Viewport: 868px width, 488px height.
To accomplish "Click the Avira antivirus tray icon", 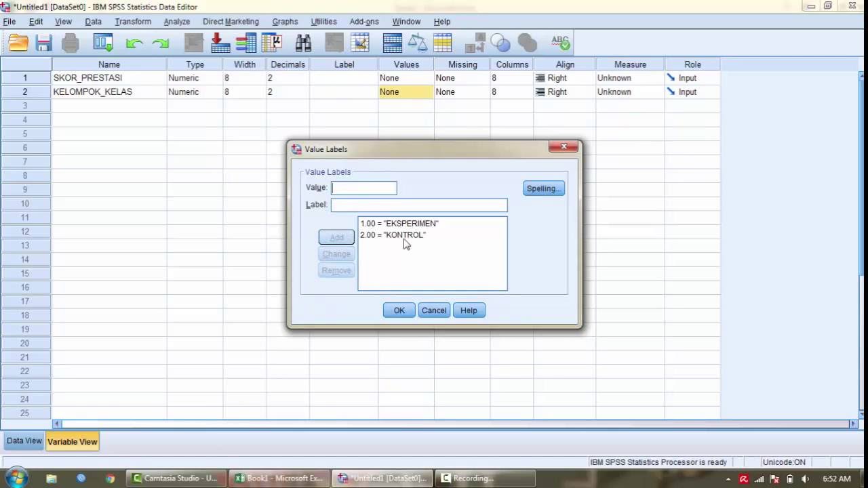I will point(744,479).
